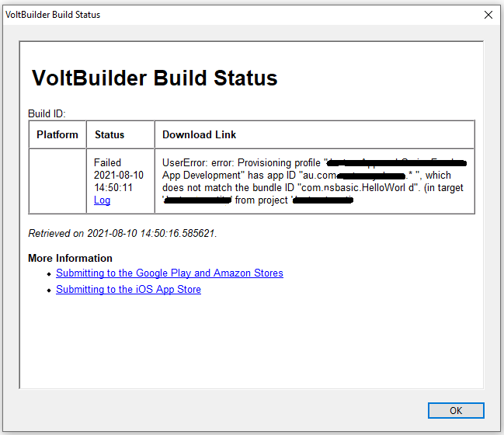This screenshot has width=504, height=435.
Task: Click the Retrieved on timestamp line
Action: point(123,233)
